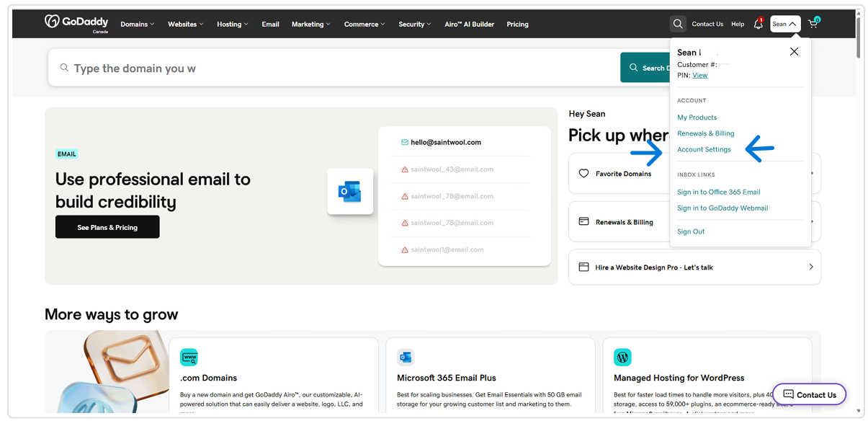The image size is (868, 421).
Task: Click Sign Out link
Action: pyautogui.click(x=691, y=231)
